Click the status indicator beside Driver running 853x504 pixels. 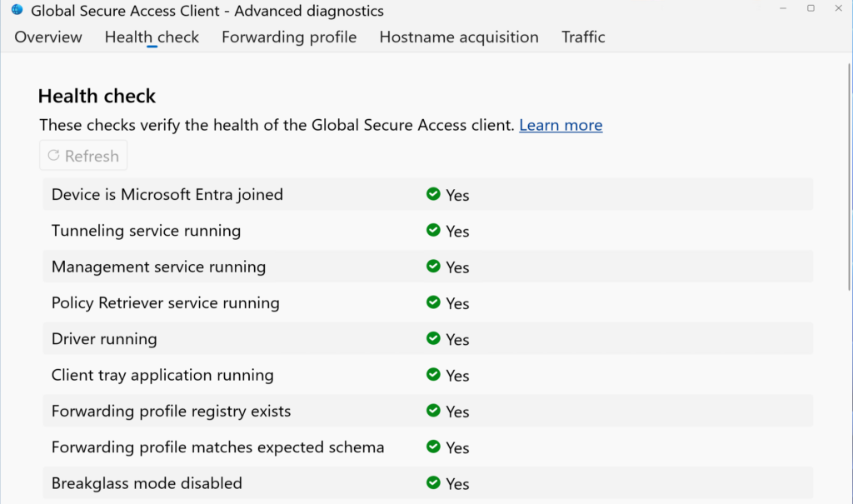[x=433, y=339]
